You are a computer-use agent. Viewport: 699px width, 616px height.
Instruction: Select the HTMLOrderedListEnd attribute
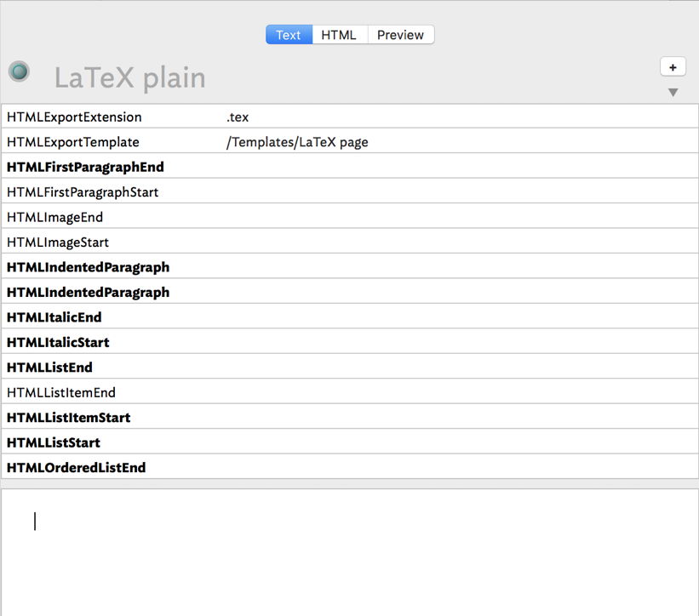(x=76, y=467)
